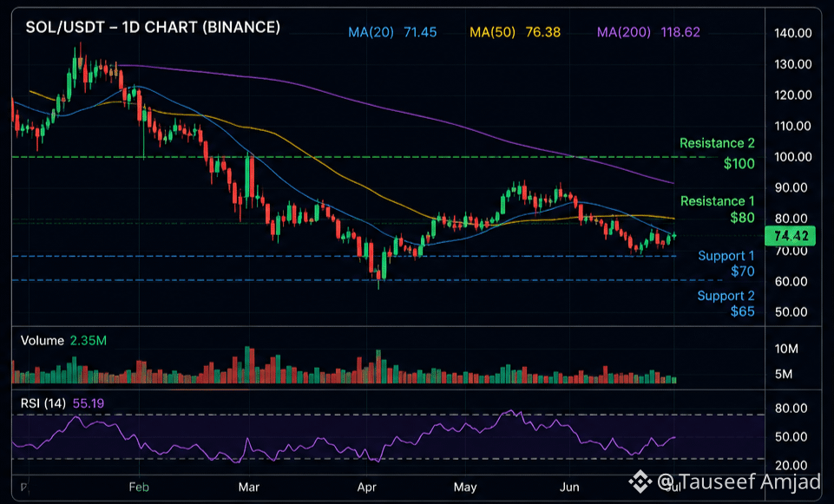Click the volume value 2.35M
834x504 pixels.
[89, 340]
